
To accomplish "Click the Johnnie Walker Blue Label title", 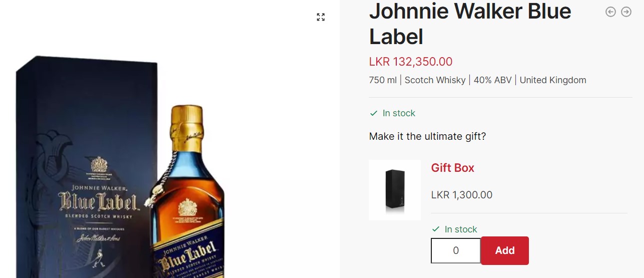I will pyautogui.click(x=470, y=24).
